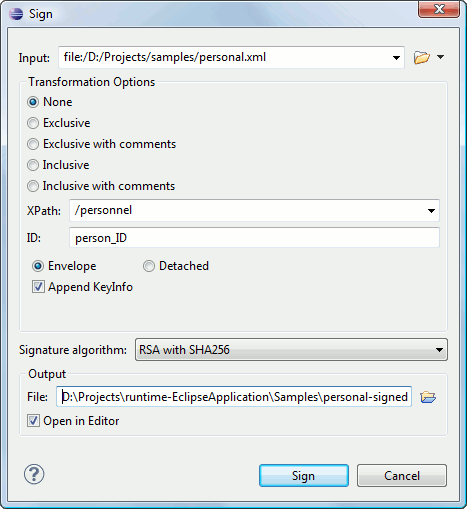The image size is (467, 509).
Task: Uncheck the Open in Editor checkbox
Action: (33, 421)
